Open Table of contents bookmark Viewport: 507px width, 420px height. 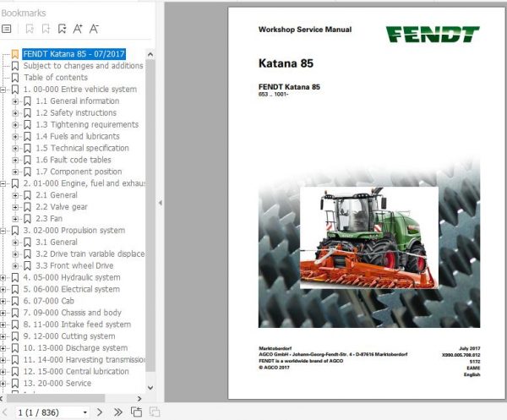coord(56,78)
